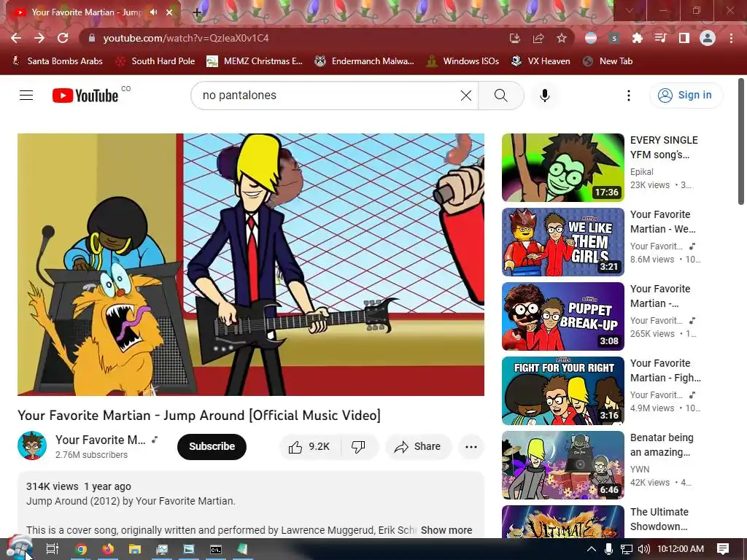Open the Extensions puzzle piece menu
Viewport: 747px width, 560px height.
pyautogui.click(x=638, y=38)
